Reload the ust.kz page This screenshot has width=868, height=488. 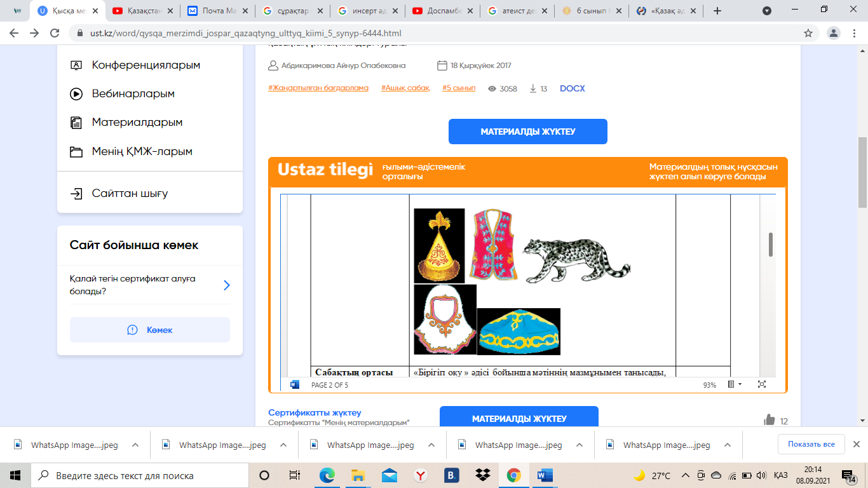[x=55, y=33]
